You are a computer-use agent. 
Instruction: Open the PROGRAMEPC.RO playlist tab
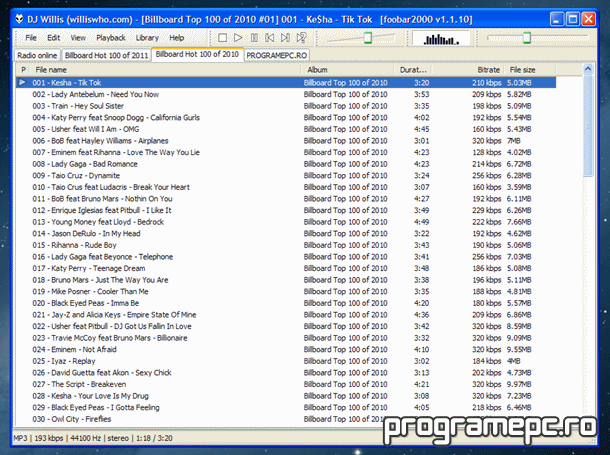pos(277,55)
